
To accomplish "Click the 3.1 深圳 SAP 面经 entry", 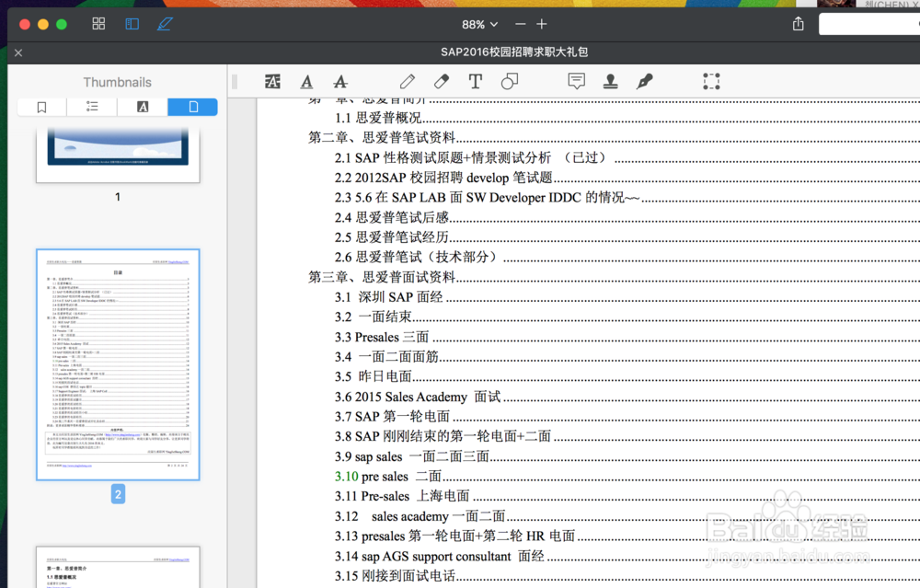I will (389, 297).
